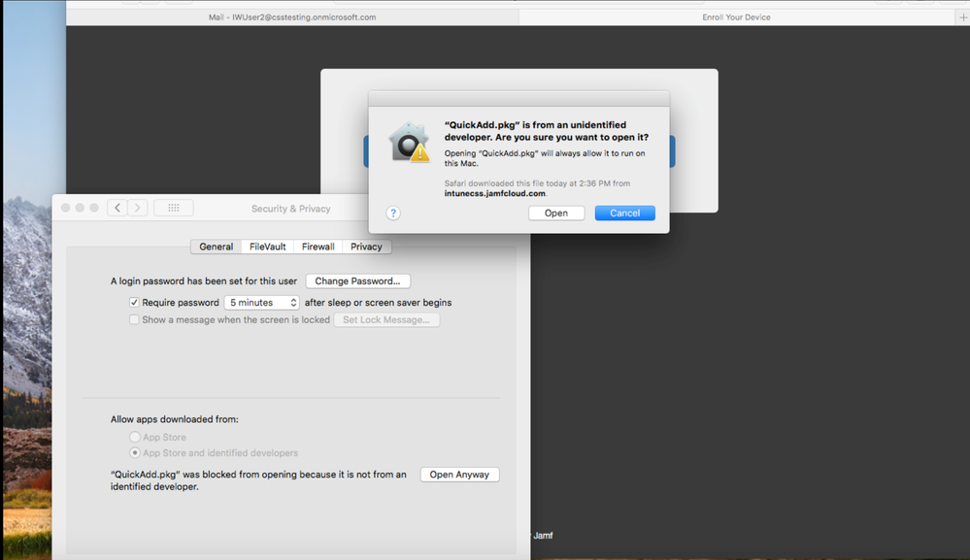Click the Gatekeeper warning icon in the dialog

[409, 142]
